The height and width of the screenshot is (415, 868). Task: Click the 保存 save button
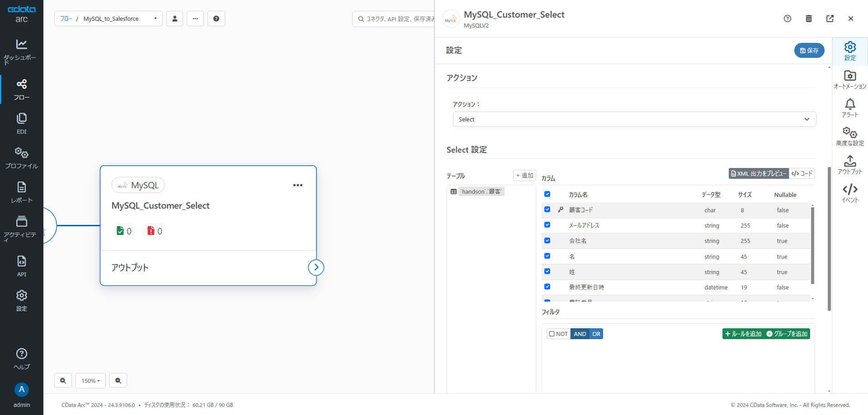click(809, 50)
